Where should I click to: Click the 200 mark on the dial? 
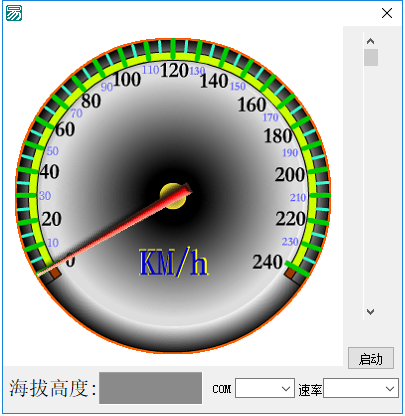coord(290,174)
